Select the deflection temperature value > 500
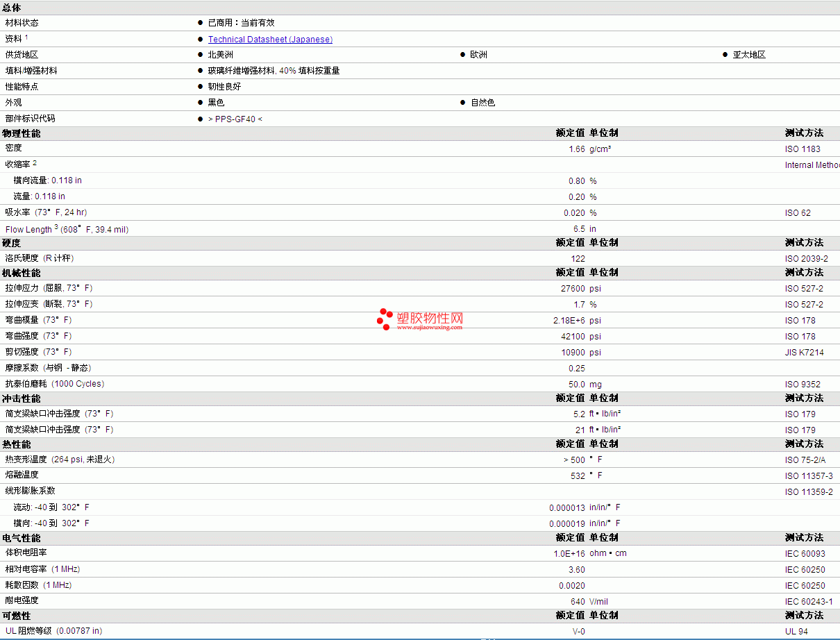The image size is (840, 640). pyautogui.click(x=574, y=460)
